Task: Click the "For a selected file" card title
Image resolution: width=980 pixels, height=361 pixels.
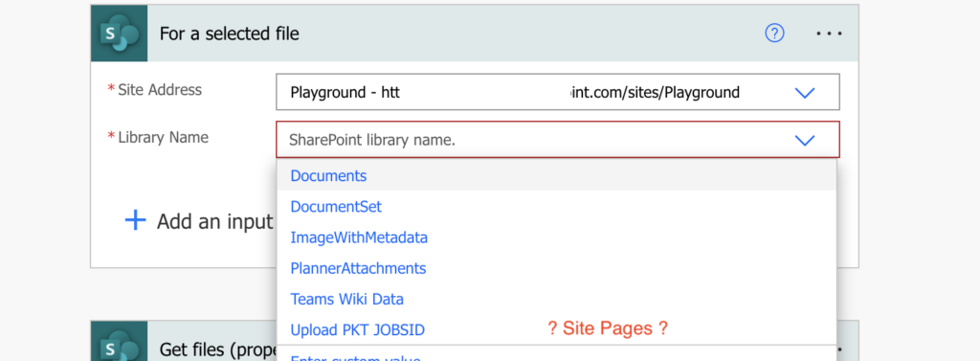Action: [229, 34]
